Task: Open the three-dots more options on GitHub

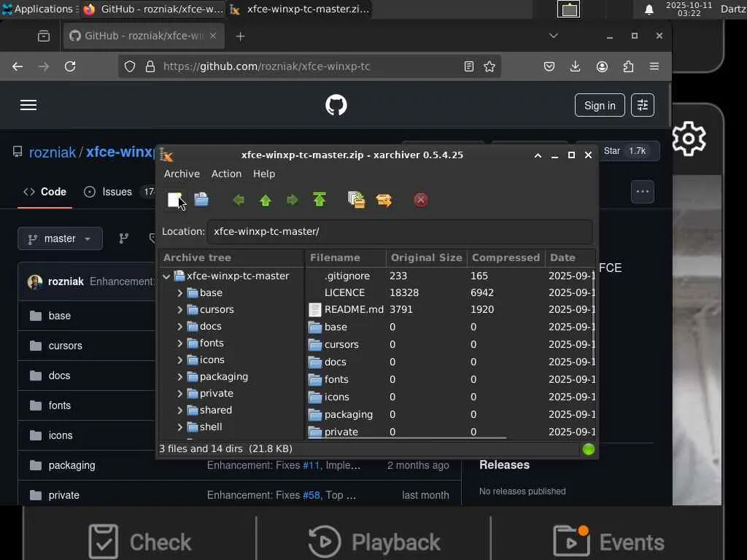Action: click(643, 192)
